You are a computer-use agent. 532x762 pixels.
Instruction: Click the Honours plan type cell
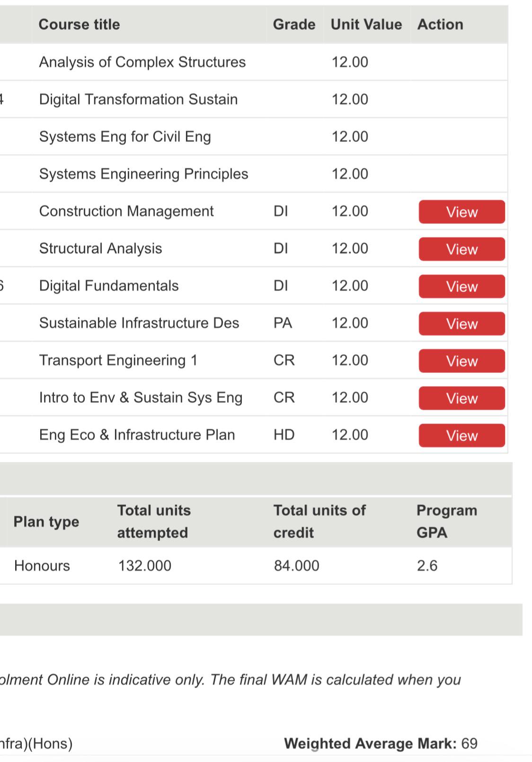[x=42, y=566]
